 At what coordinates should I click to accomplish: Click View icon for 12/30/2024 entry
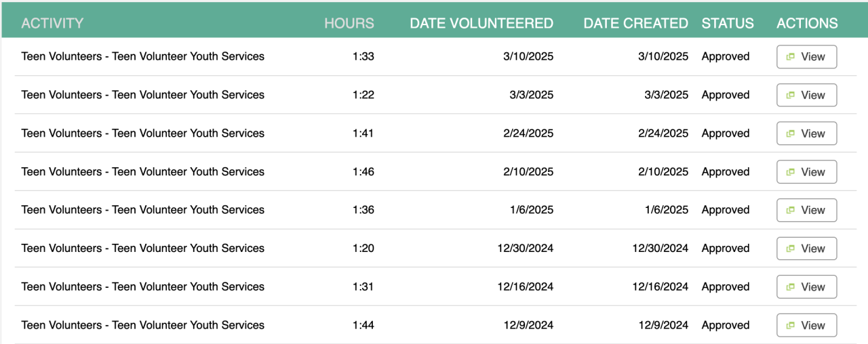click(790, 249)
